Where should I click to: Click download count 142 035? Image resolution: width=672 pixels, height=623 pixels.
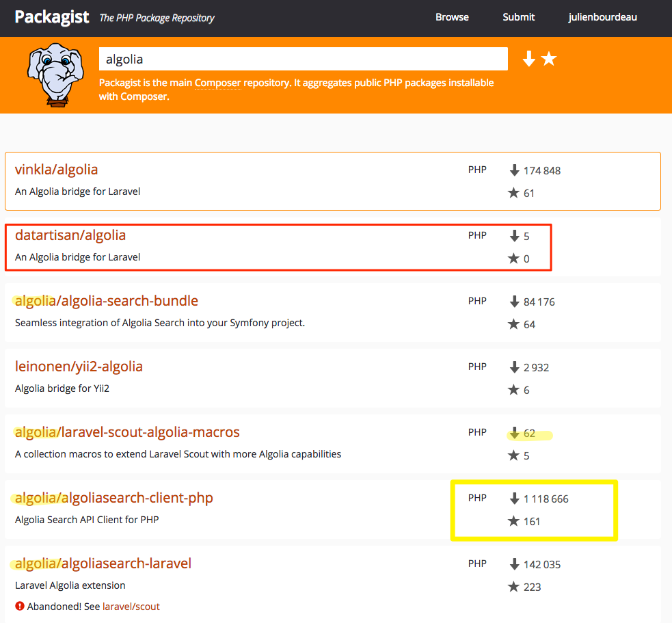click(542, 564)
